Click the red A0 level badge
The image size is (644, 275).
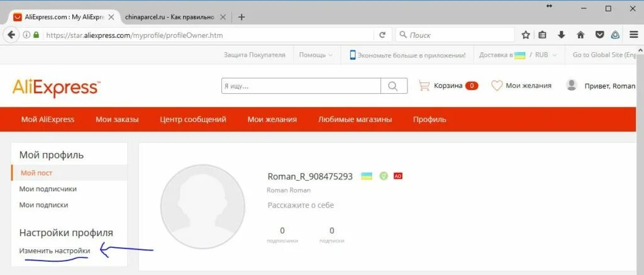[398, 176]
